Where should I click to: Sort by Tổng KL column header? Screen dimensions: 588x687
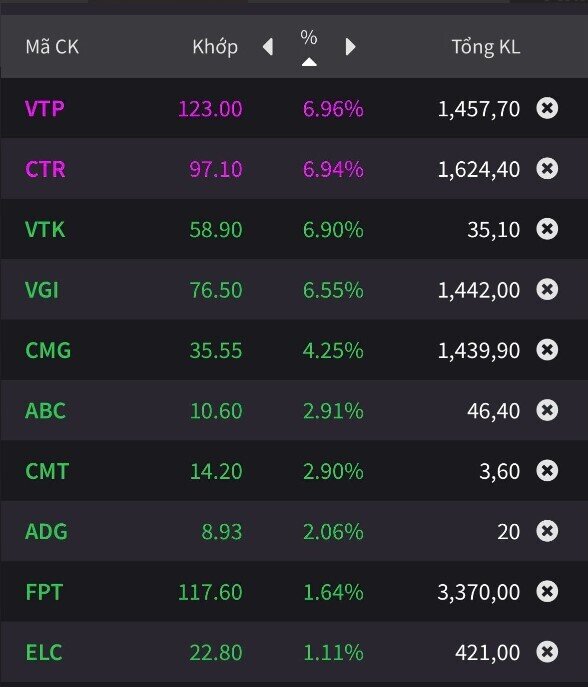[x=486, y=47]
